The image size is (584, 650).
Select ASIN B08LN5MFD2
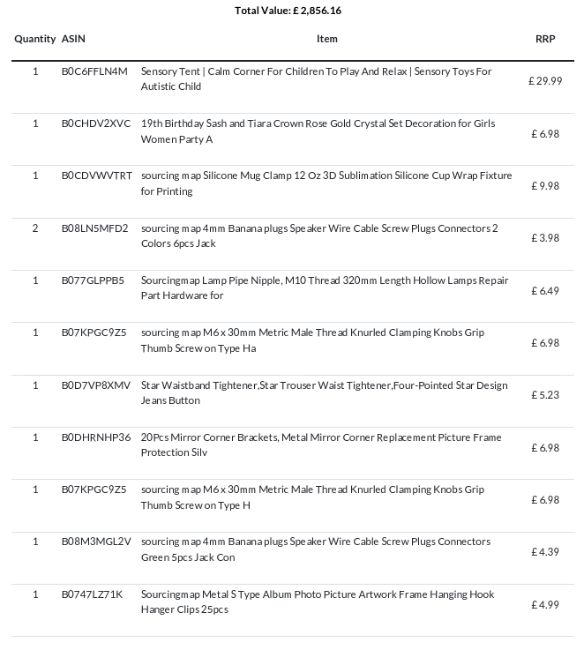coord(95,228)
